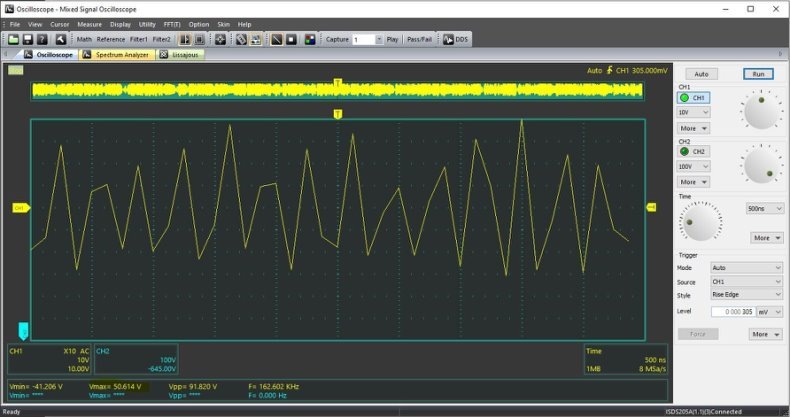Open the FFT(T) menu
The height and width of the screenshot is (417, 790).
pyautogui.click(x=172, y=24)
